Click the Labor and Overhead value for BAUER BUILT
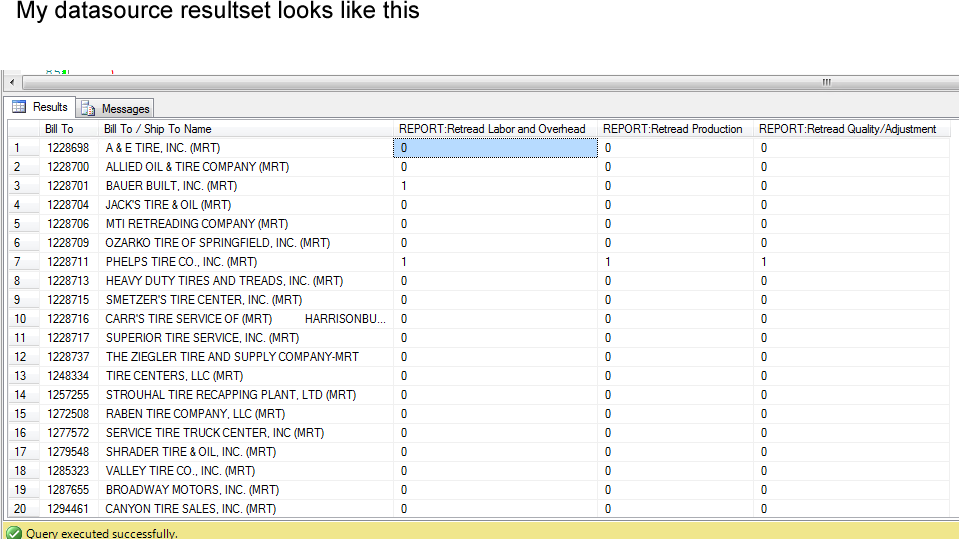 (495, 186)
